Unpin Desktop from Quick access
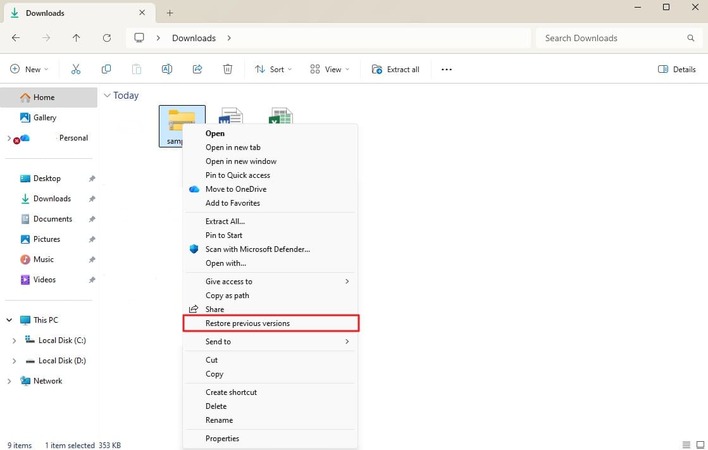The height and width of the screenshot is (450, 708). [x=92, y=179]
